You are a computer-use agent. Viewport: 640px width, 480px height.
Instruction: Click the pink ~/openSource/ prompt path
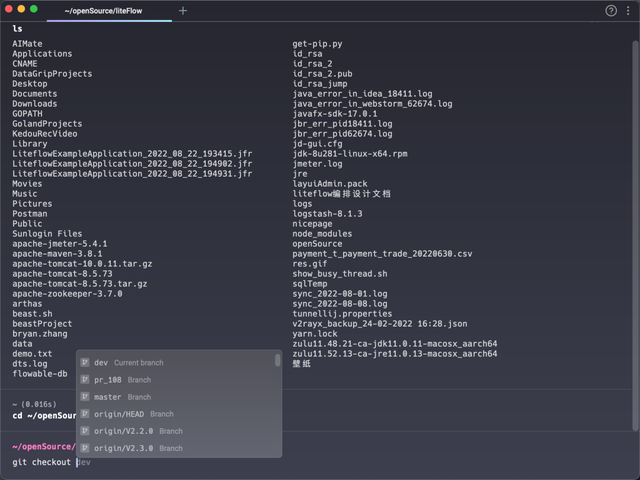point(44,446)
